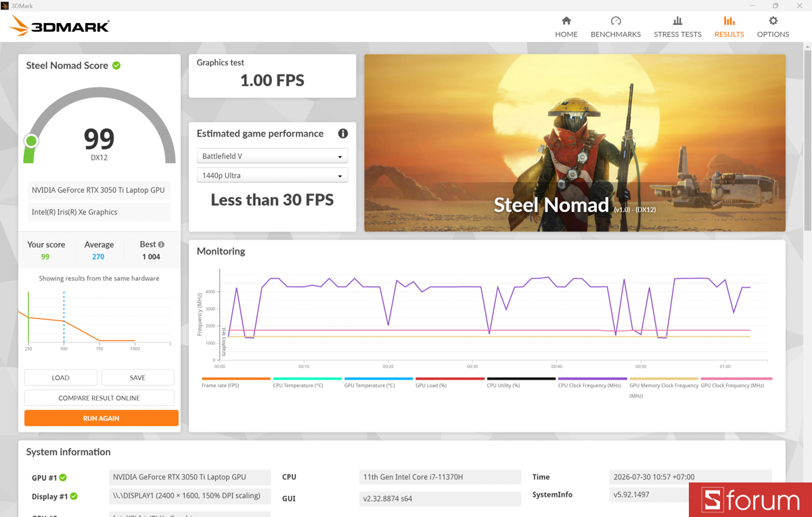This screenshot has height=517, width=812.
Task: Click the 1.00 FPS graphics test value
Action: [x=272, y=81]
